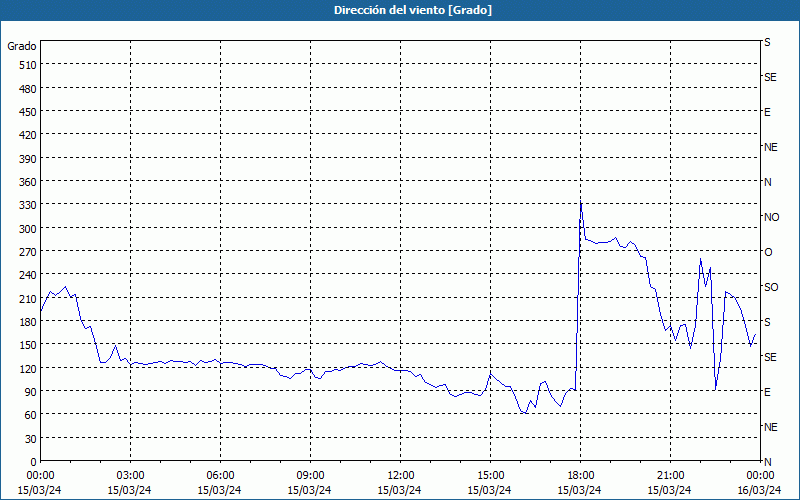
Task: Click the 420 degree axis label
Action: (x=28, y=135)
